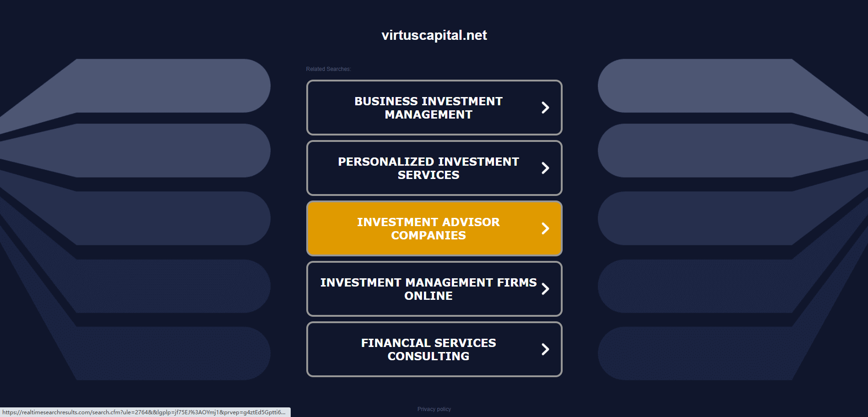This screenshot has height=417, width=868.
Task: Click the arrow beside Investment Management Firms Online
Action: click(545, 289)
